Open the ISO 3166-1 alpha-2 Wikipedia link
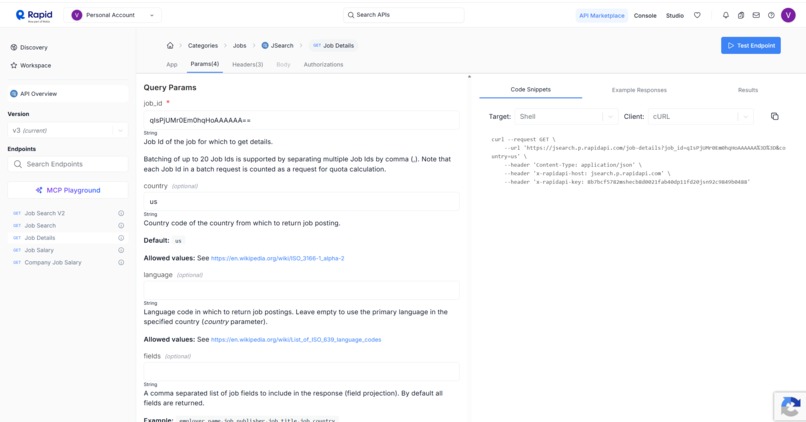The height and width of the screenshot is (422, 806). (x=278, y=259)
